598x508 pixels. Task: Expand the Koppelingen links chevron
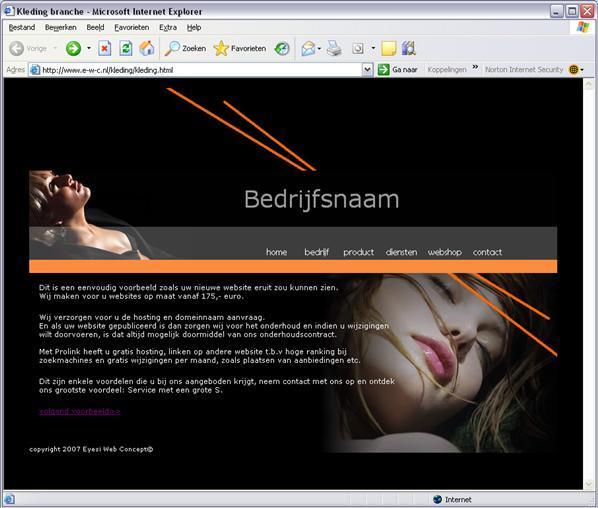point(475,67)
